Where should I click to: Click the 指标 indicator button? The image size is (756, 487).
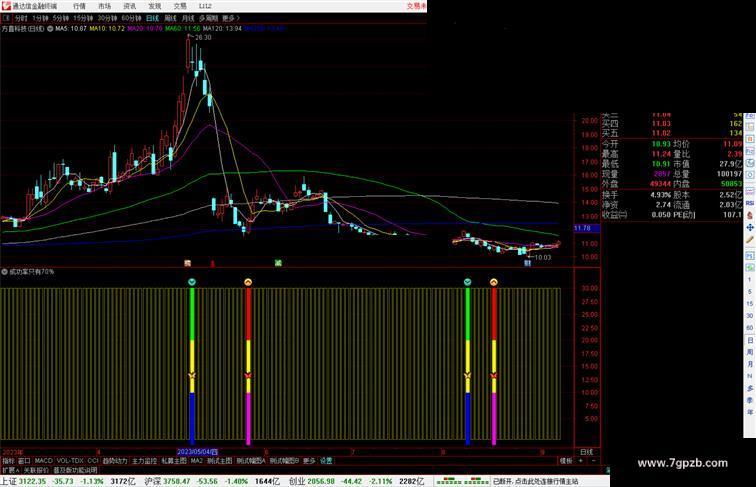point(8,461)
